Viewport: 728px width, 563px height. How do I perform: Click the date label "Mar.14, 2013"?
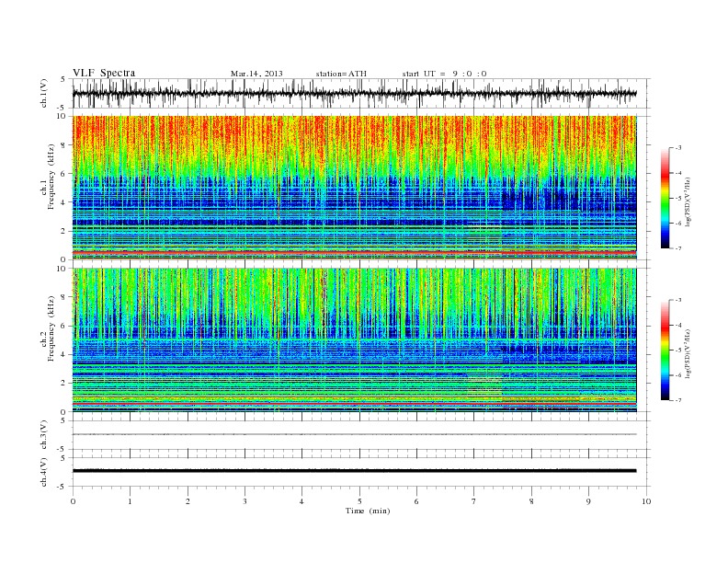256,74
